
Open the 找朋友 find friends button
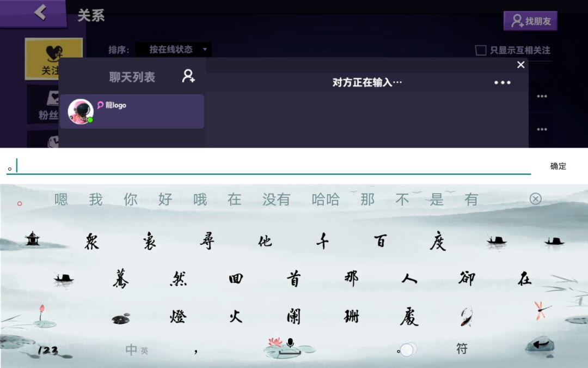coord(530,21)
